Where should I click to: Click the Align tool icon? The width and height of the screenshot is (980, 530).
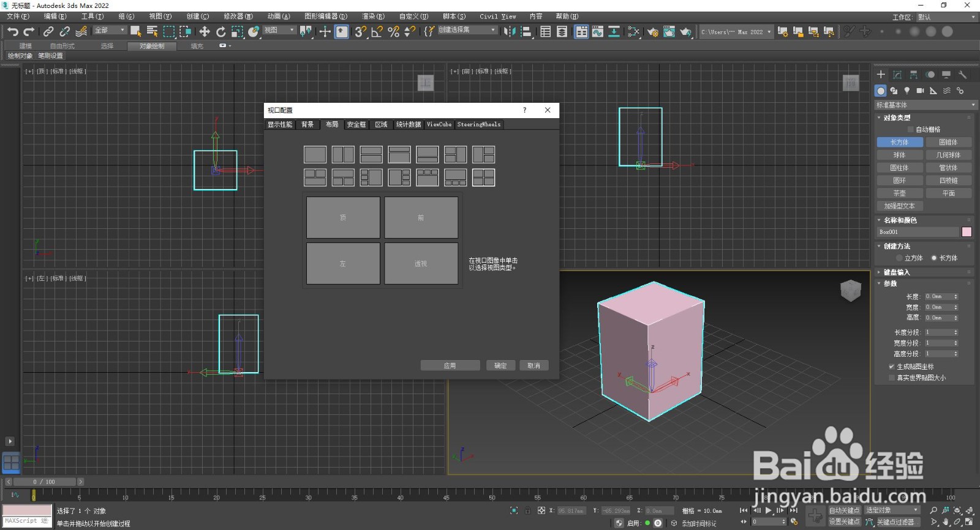tap(526, 31)
